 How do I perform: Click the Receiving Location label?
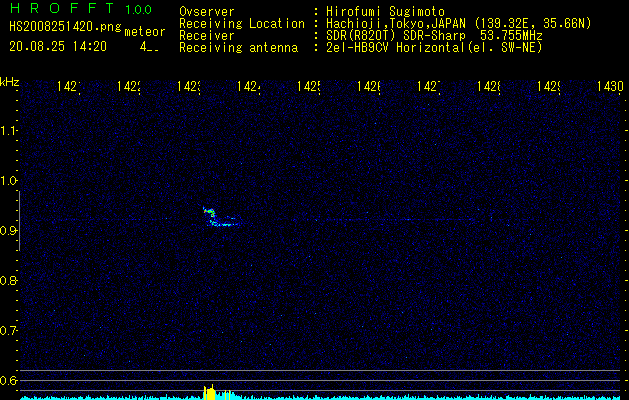tap(242, 24)
